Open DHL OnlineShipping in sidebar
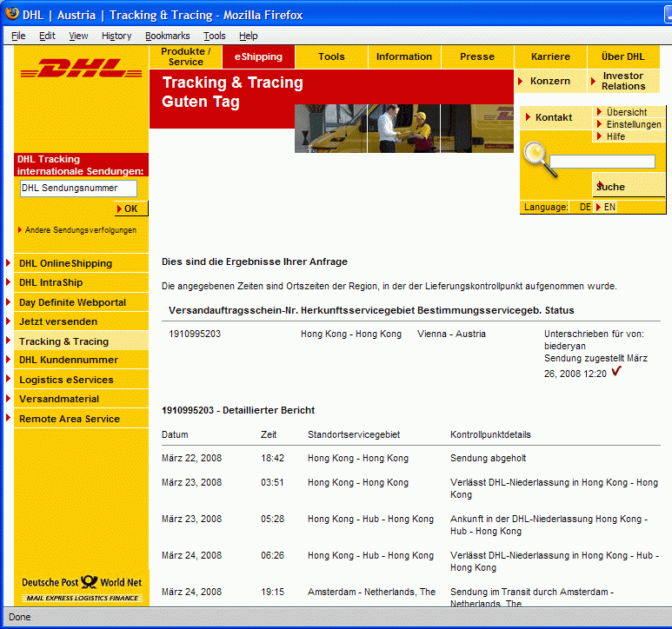 pyautogui.click(x=81, y=263)
